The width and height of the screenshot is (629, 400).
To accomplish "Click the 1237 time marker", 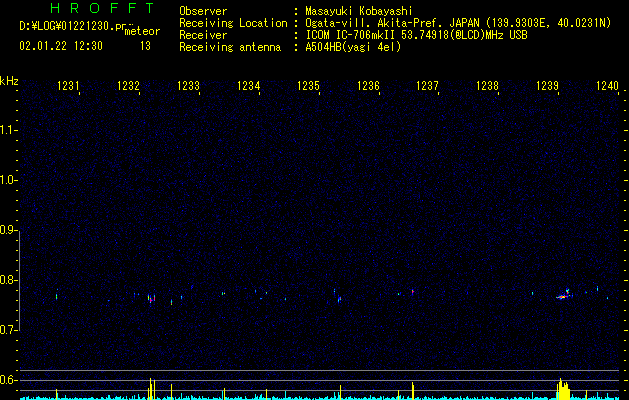I will (427, 85).
